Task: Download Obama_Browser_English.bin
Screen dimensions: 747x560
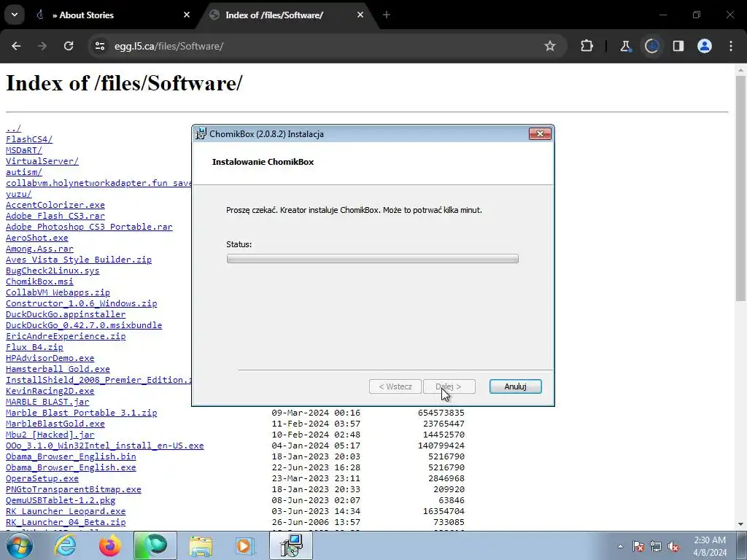Action: tap(71, 456)
